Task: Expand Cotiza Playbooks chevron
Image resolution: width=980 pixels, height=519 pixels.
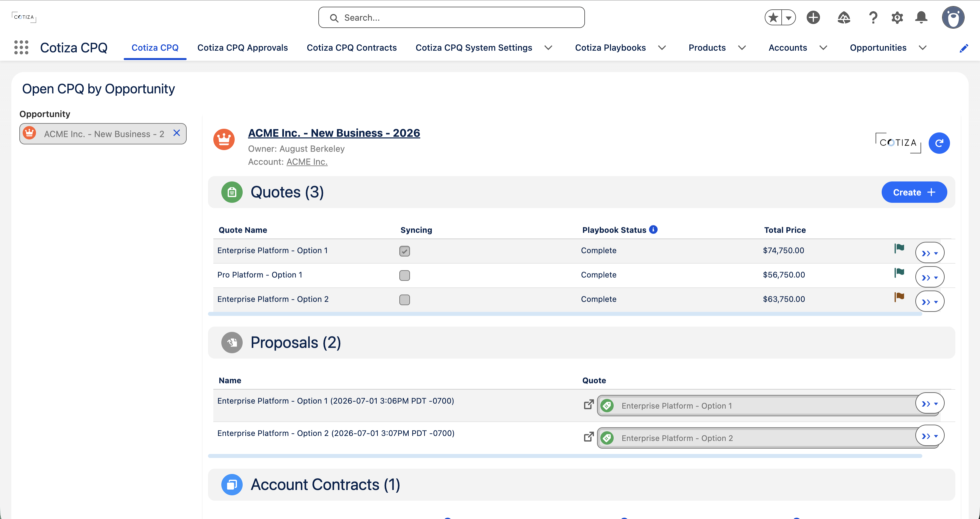Action: click(x=662, y=48)
